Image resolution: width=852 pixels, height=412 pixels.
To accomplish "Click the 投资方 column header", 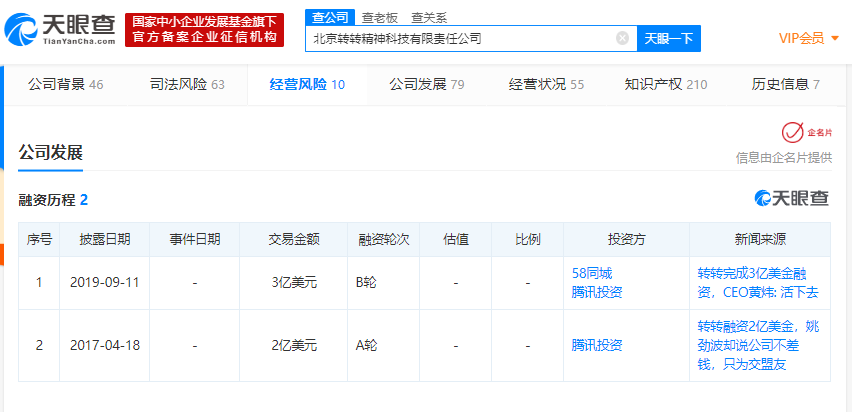I will (626, 239).
